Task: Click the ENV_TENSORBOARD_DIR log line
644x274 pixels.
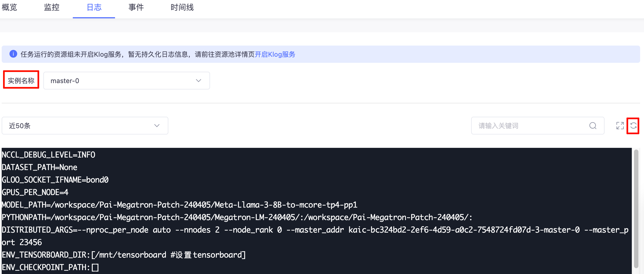Action: coord(124,255)
